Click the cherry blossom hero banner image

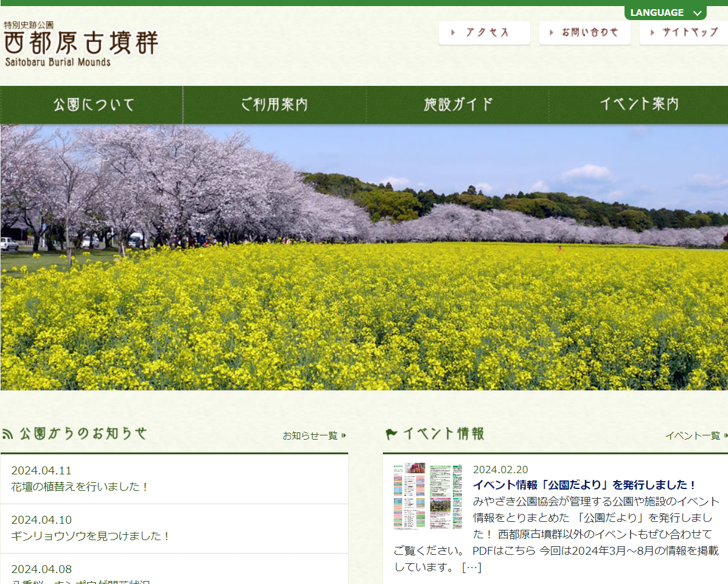[364, 257]
